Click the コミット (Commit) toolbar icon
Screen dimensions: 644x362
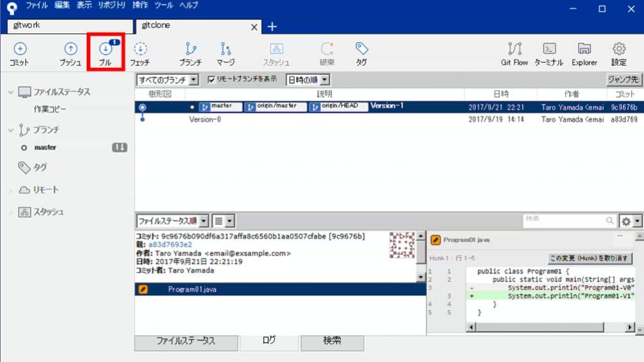19,52
